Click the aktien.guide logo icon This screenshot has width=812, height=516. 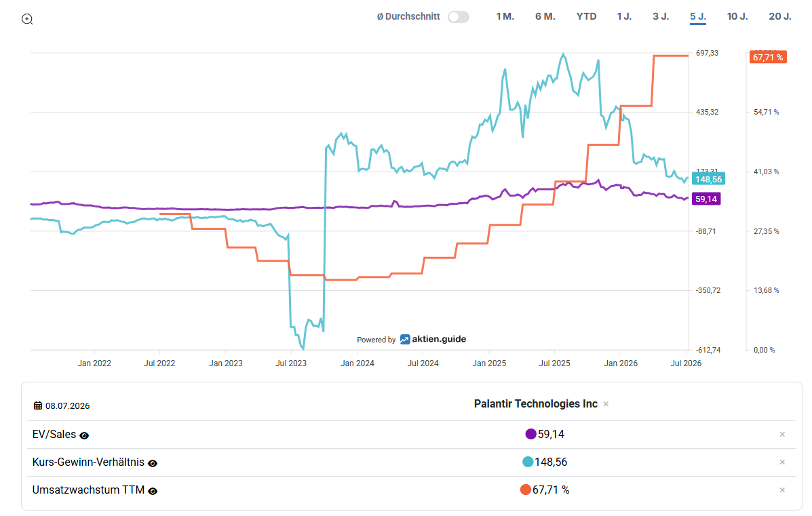click(x=405, y=340)
